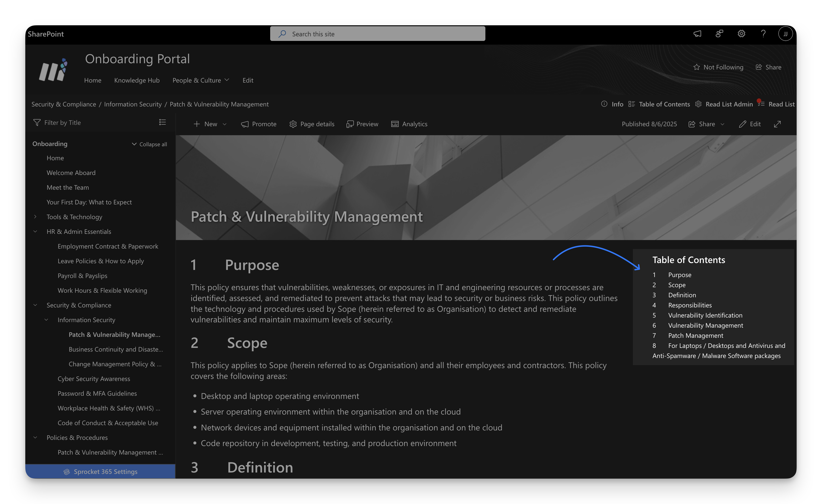822x504 pixels.
Task: Collapse the HR & Admin Essentials section
Action: 35,232
